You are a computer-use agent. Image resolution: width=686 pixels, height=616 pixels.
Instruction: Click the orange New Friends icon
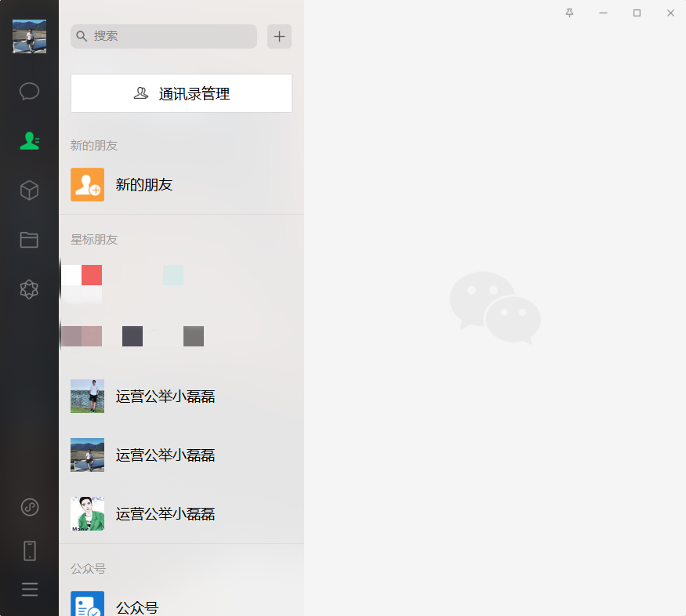[x=87, y=184]
